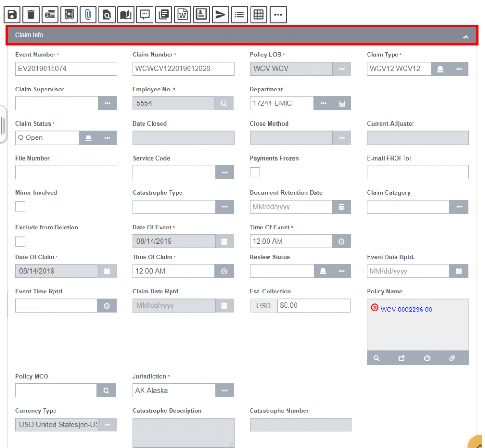Open the Claim Category lookup ellipsis button

(459, 207)
